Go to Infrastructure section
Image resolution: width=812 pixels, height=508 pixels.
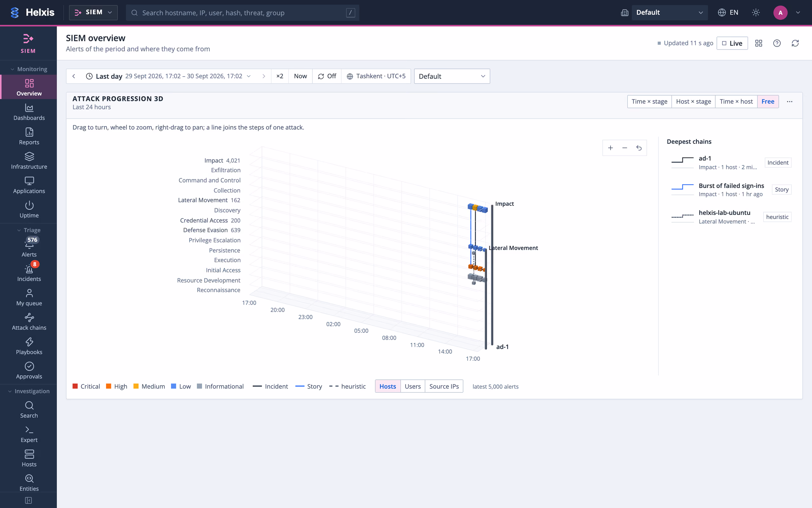pyautogui.click(x=29, y=161)
